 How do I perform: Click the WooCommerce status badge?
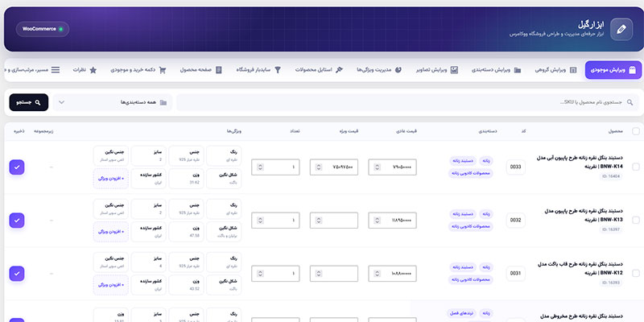click(43, 29)
